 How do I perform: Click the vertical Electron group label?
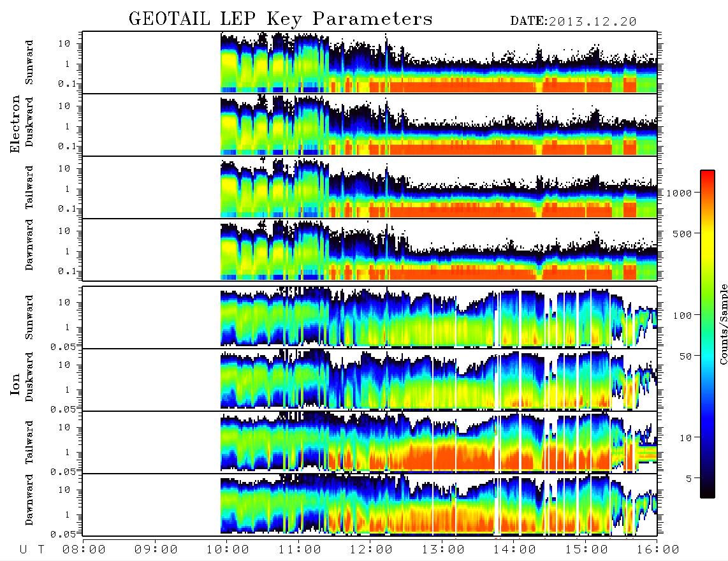tap(15, 124)
